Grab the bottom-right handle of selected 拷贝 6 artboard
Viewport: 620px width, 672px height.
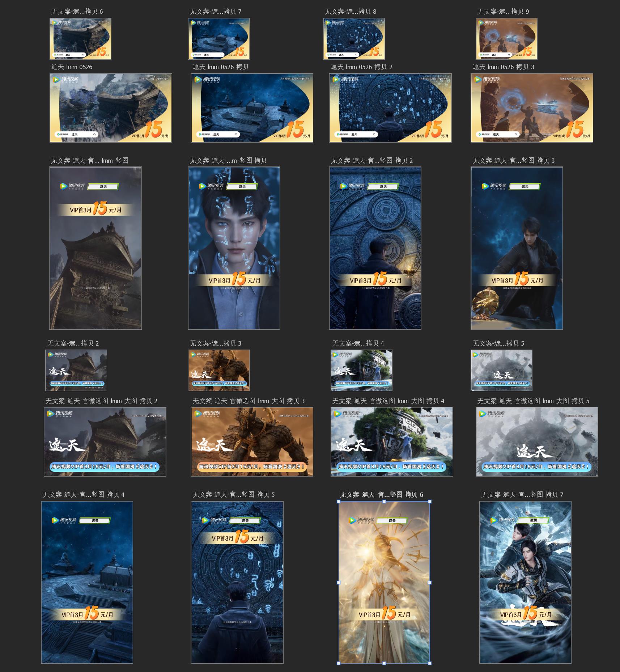click(430, 663)
